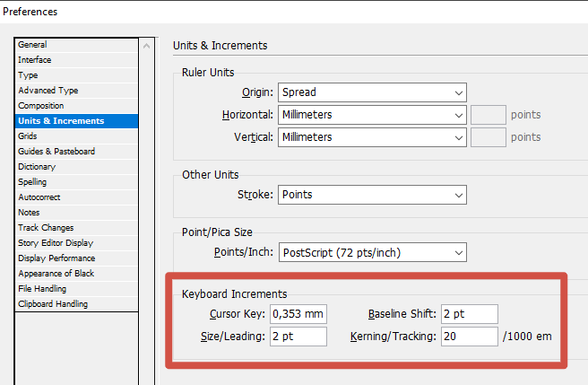Screen dimensions: 588x385
Task: Switch to Track Changes preferences
Action: point(46,228)
